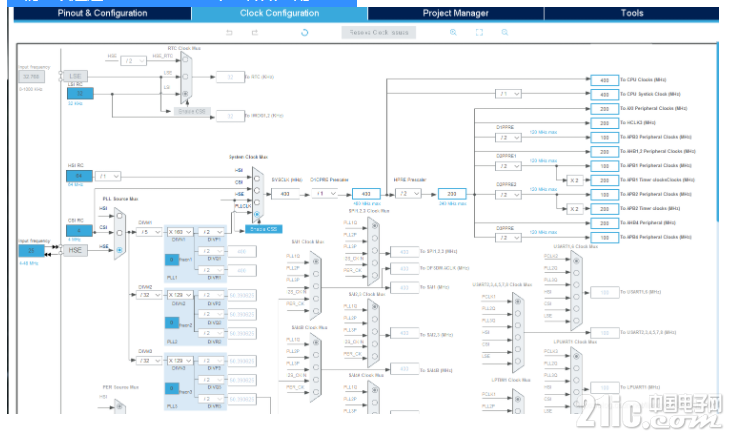Click the gray Enable CSS button near RTC mux
Screen dimensions: 730x437
tap(192, 111)
